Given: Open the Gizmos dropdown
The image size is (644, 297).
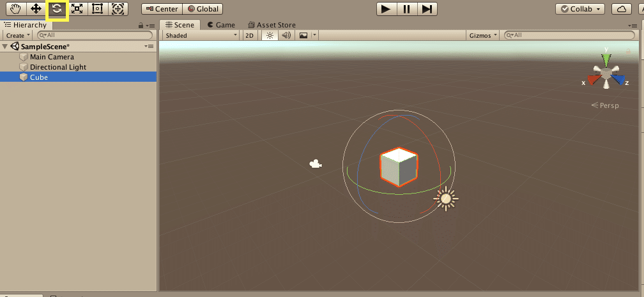Looking at the screenshot, I should pos(483,35).
